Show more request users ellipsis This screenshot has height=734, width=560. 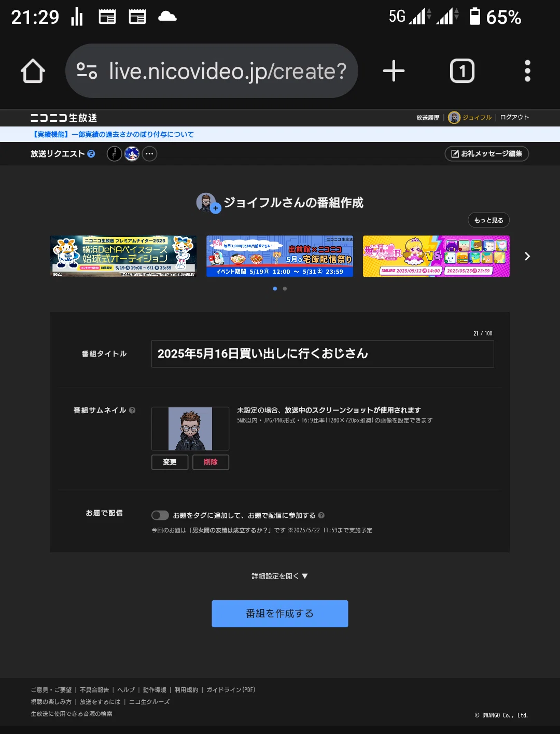coord(149,154)
